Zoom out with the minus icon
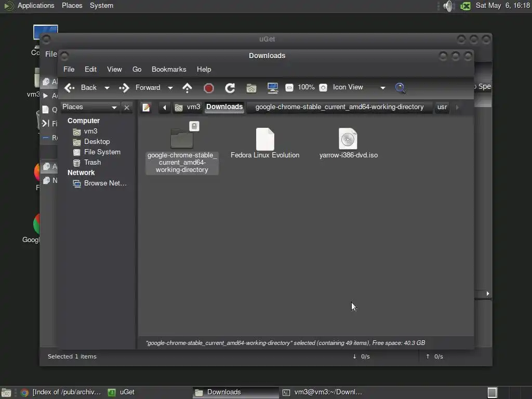This screenshot has width=532, height=399. click(289, 87)
